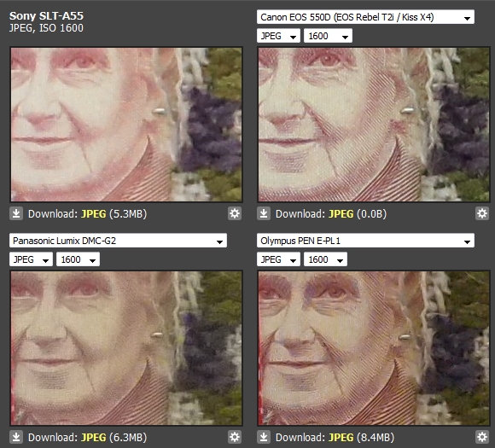Click the download icon under Olympus PEN E-PL1 image

point(264,437)
